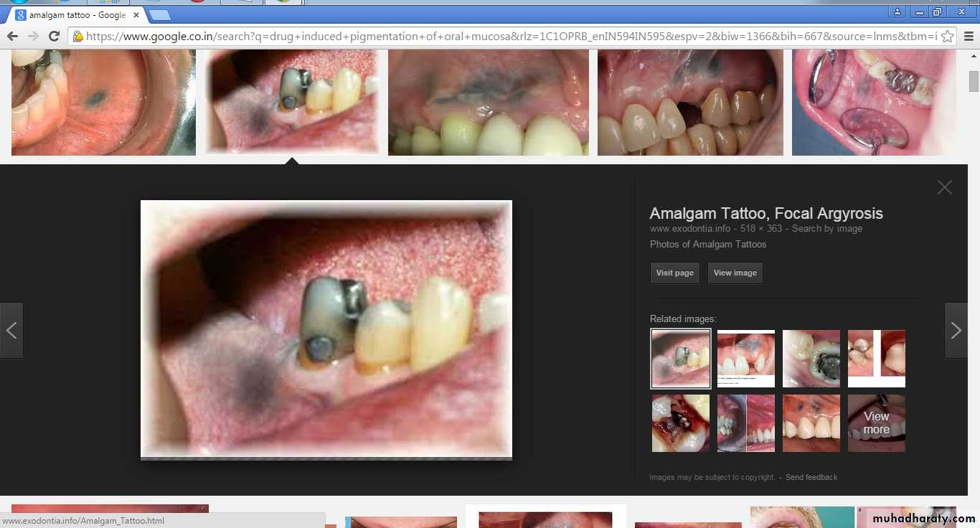Image resolution: width=980 pixels, height=528 pixels.
Task: Click the Visit page button
Action: tap(674, 273)
